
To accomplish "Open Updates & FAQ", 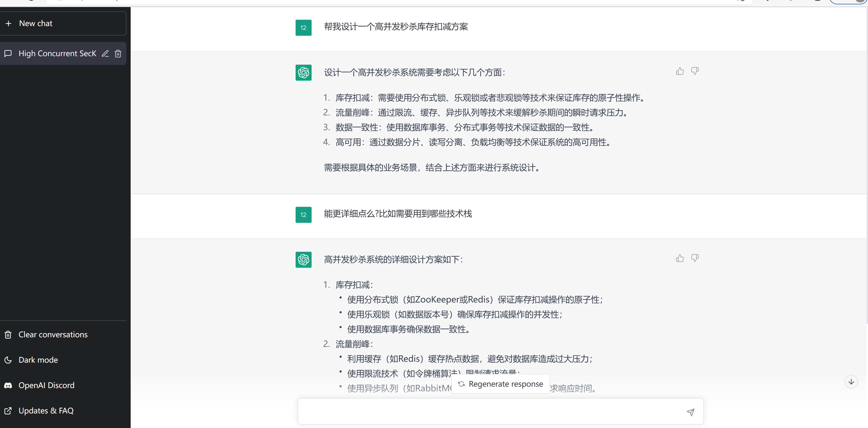I will click(63, 411).
